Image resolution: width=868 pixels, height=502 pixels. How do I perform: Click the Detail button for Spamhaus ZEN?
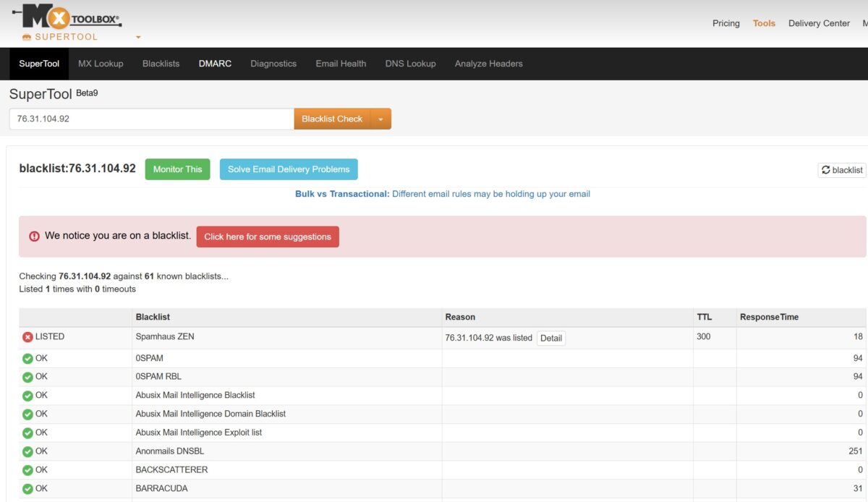(x=551, y=338)
